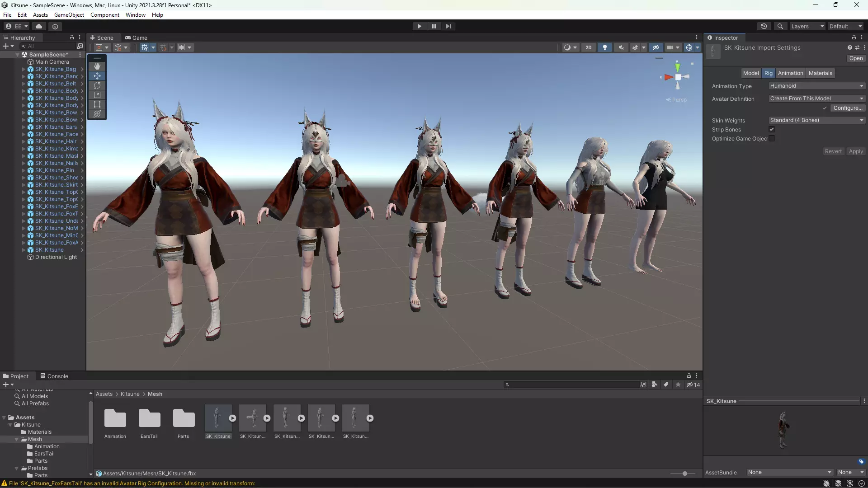Select the Rotate tool
This screenshot has width=868, height=488.
click(x=97, y=85)
